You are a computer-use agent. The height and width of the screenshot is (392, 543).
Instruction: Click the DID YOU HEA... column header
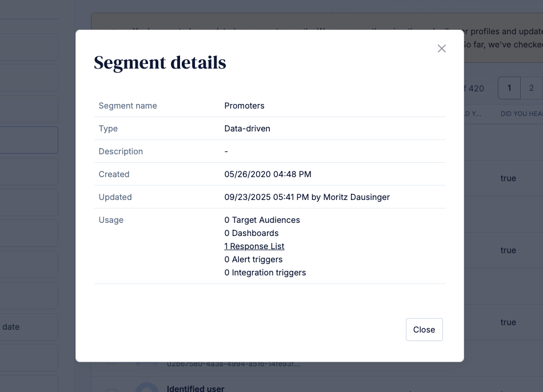(521, 114)
